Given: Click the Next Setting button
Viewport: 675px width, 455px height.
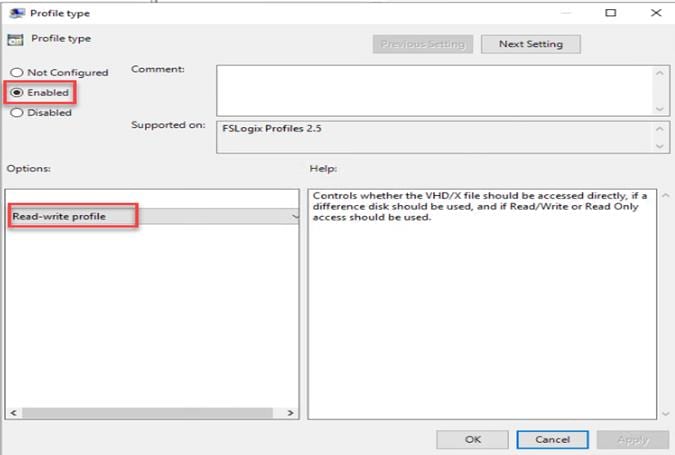Looking at the screenshot, I should pyautogui.click(x=530, y=44).
